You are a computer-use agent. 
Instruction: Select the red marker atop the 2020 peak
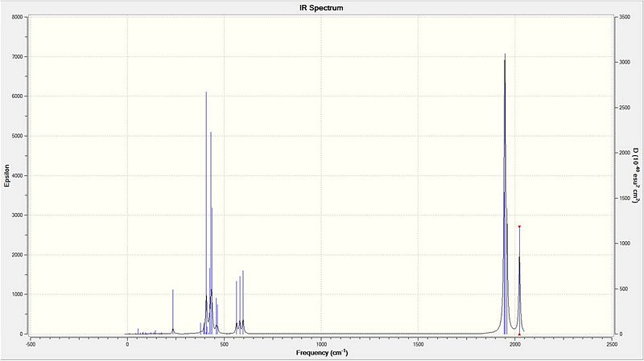click(519, 227)
